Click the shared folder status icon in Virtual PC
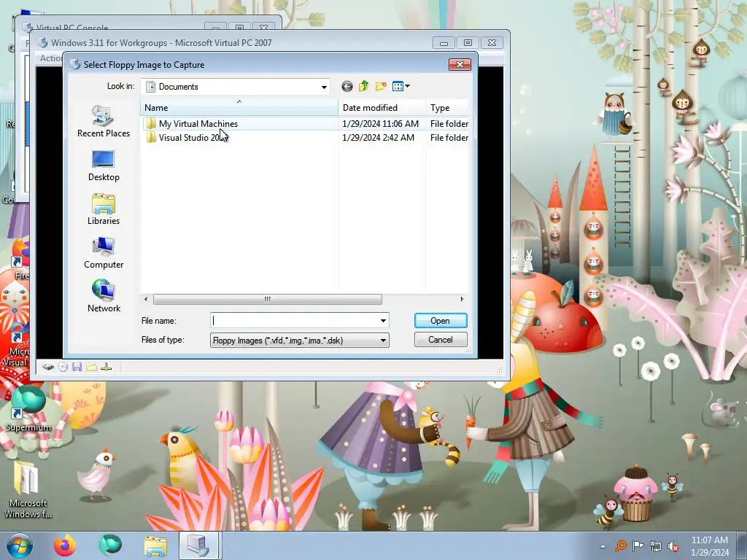 click(x=91, y=367)
